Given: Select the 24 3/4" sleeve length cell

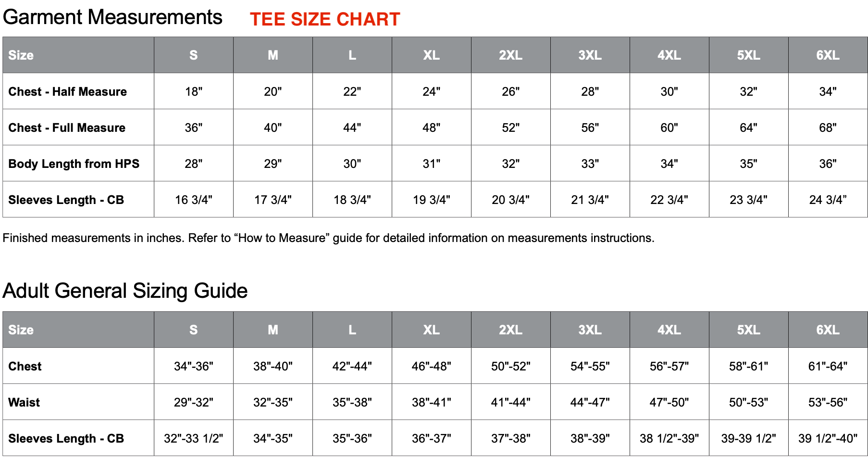Looking at the screenshot, I should [x=828, y=200].
